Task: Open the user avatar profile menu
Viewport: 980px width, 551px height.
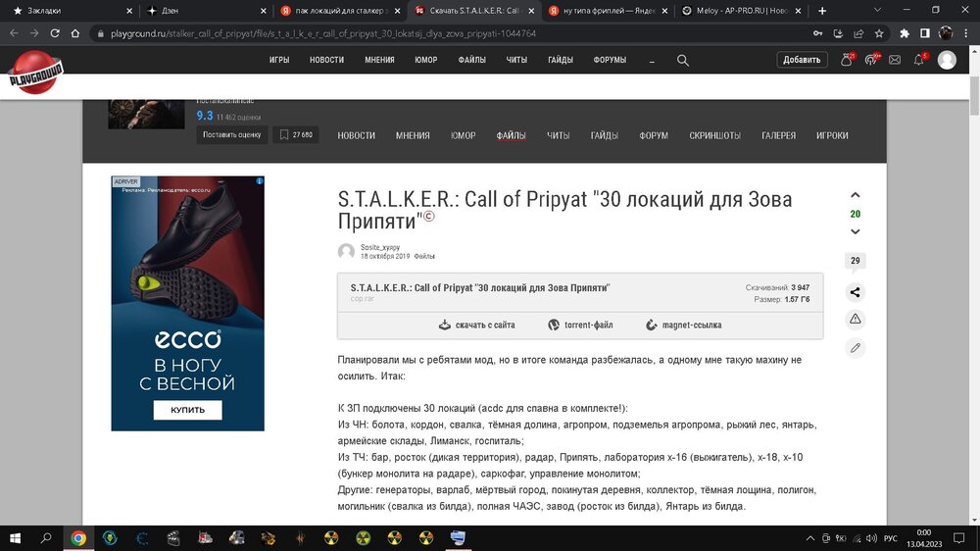Action: (x=947, y=60)
